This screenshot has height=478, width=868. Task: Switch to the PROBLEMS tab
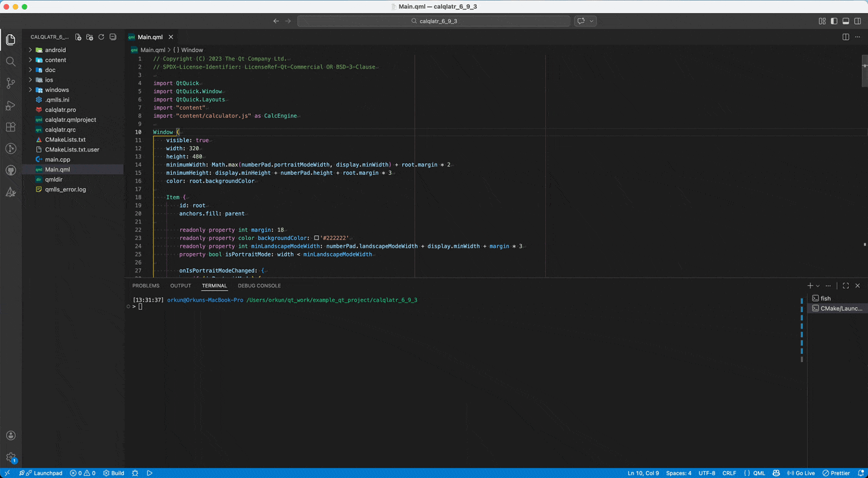(145, 285)
